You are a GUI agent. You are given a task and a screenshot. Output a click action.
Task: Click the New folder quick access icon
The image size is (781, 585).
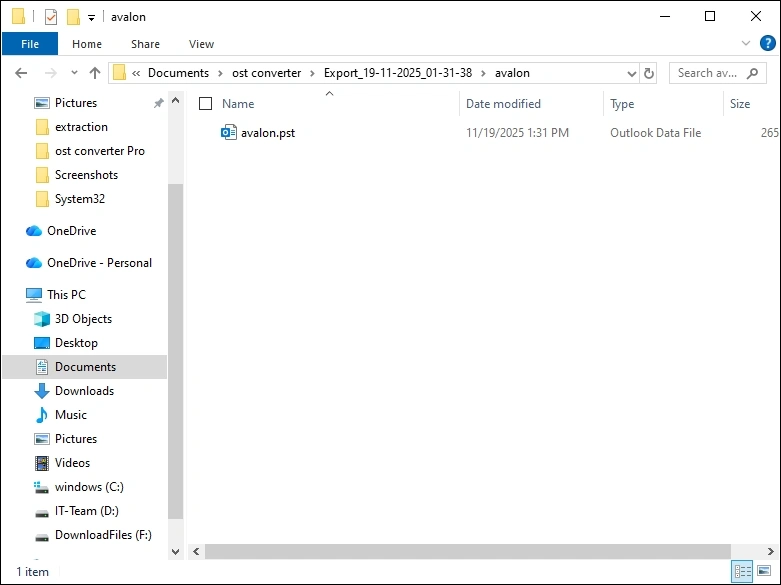point(73,17)
